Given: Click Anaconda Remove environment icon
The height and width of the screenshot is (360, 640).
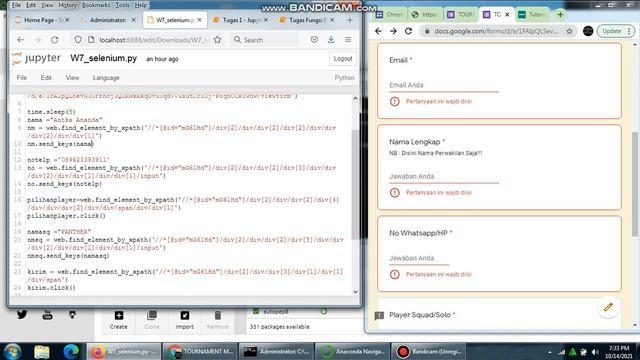Looking at the screenshot, I should click(218, 320).
